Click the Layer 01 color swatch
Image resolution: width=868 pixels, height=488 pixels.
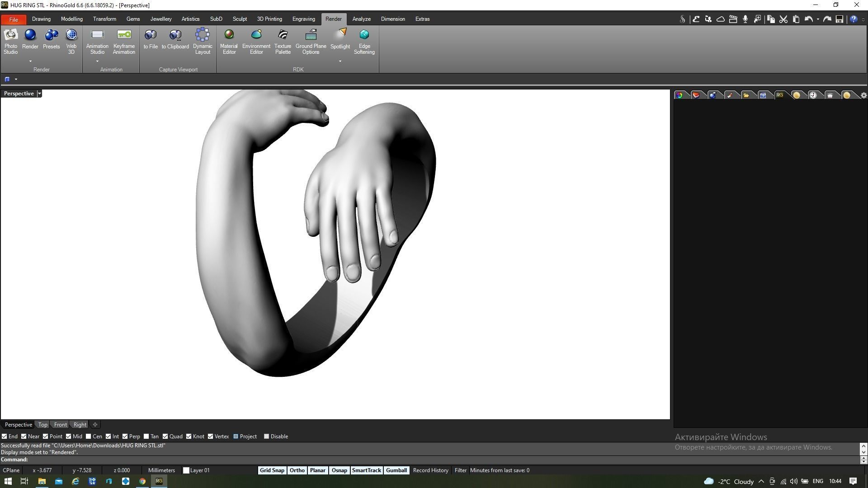pyautogui.click(x=186, y=470)
